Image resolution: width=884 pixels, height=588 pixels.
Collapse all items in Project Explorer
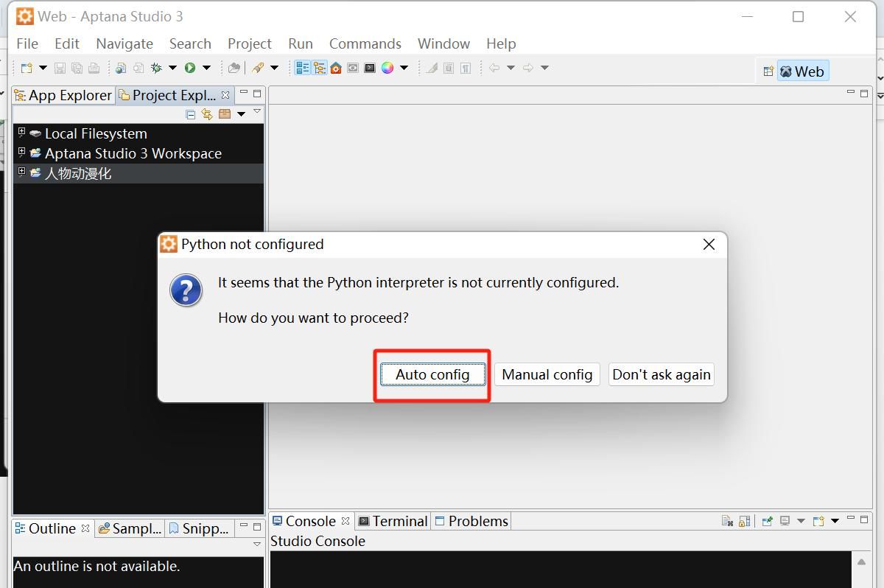coord(191,114)
